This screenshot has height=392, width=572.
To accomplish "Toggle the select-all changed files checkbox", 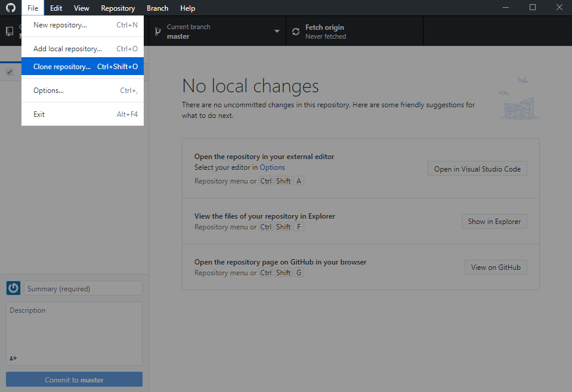I will click(10, 72).
